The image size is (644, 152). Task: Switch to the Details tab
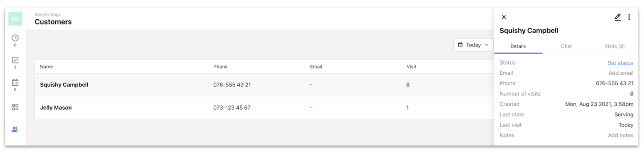click(518, 46)
